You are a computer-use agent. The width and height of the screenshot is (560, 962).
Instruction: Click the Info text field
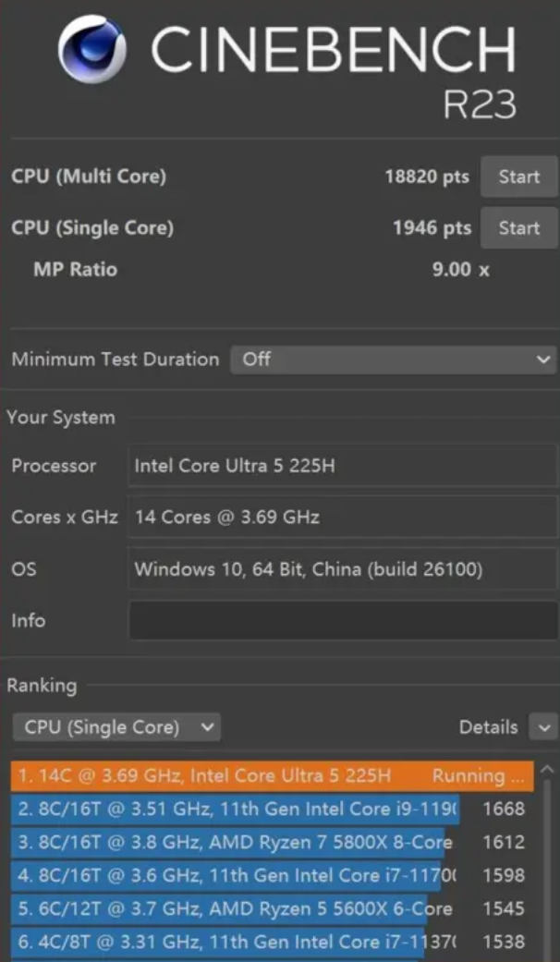(x=342, y=620)
